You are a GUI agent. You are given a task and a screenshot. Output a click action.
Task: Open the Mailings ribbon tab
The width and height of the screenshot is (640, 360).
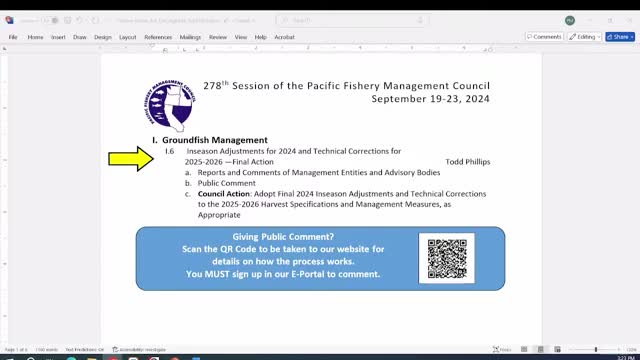(190, 37)
